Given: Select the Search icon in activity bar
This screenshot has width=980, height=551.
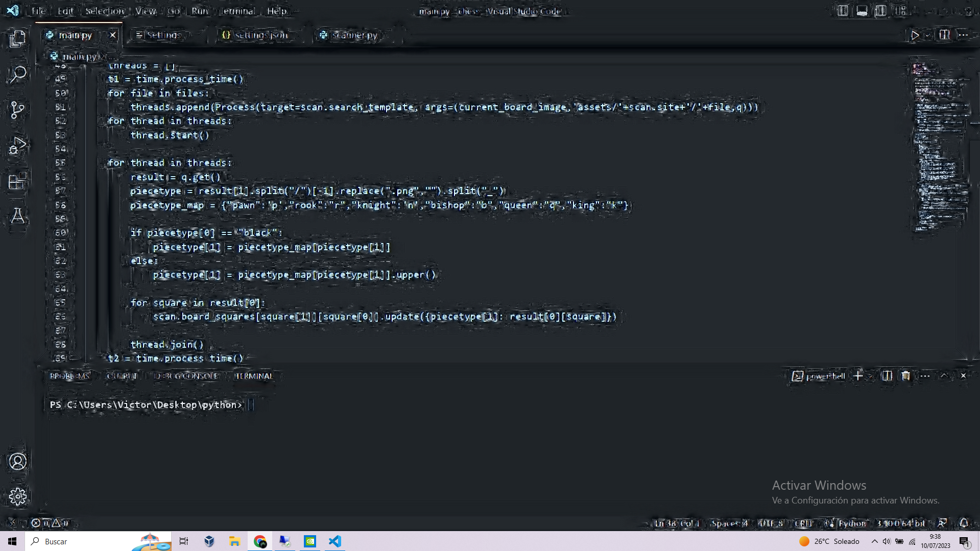Looking at the screenshot, I should tap(18, 74).
